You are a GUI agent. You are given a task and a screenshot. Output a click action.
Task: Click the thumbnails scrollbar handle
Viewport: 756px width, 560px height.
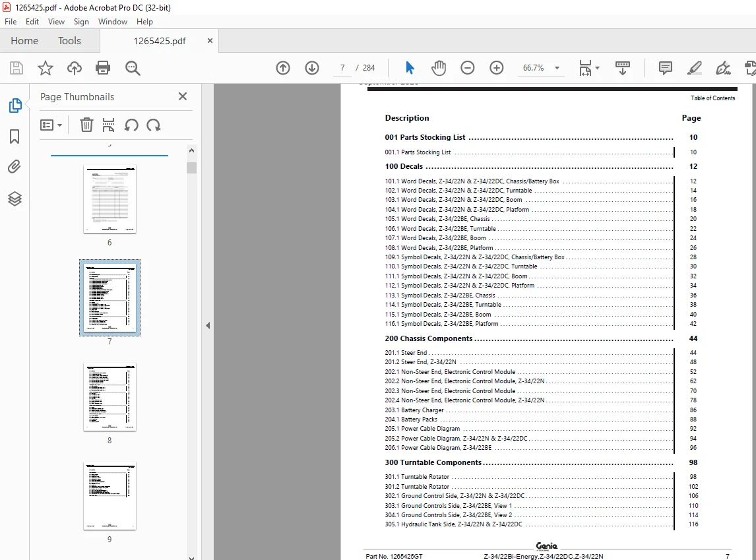coord(191,168)
